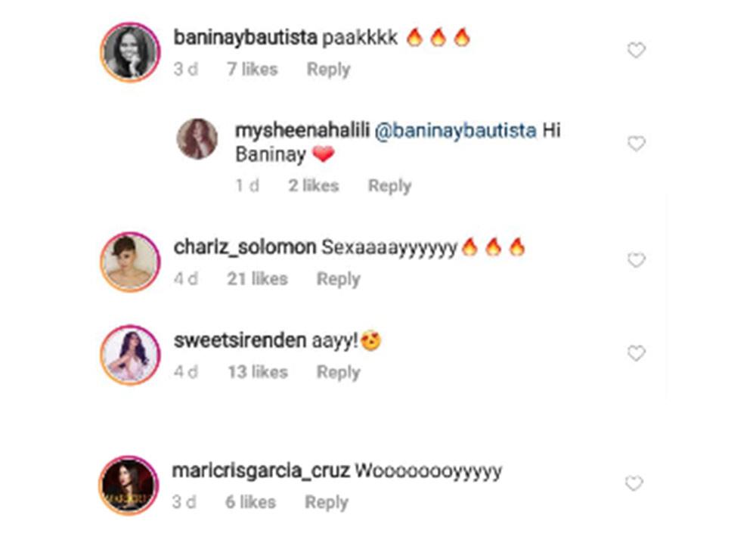
Task: Like baninaybautista's comment with the heart
Action: click(637, 51)
